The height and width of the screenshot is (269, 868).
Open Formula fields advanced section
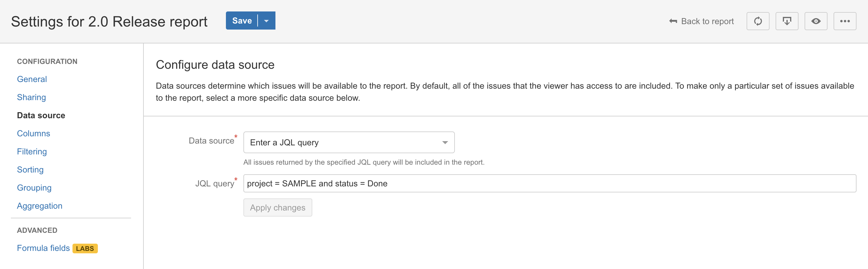click(43, 248)
